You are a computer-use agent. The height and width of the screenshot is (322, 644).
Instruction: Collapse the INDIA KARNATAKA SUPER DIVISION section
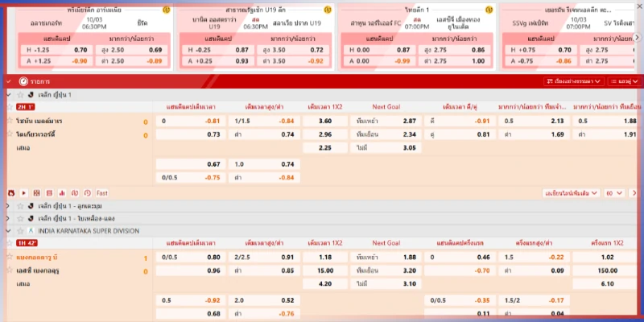(x=9, y=231)
